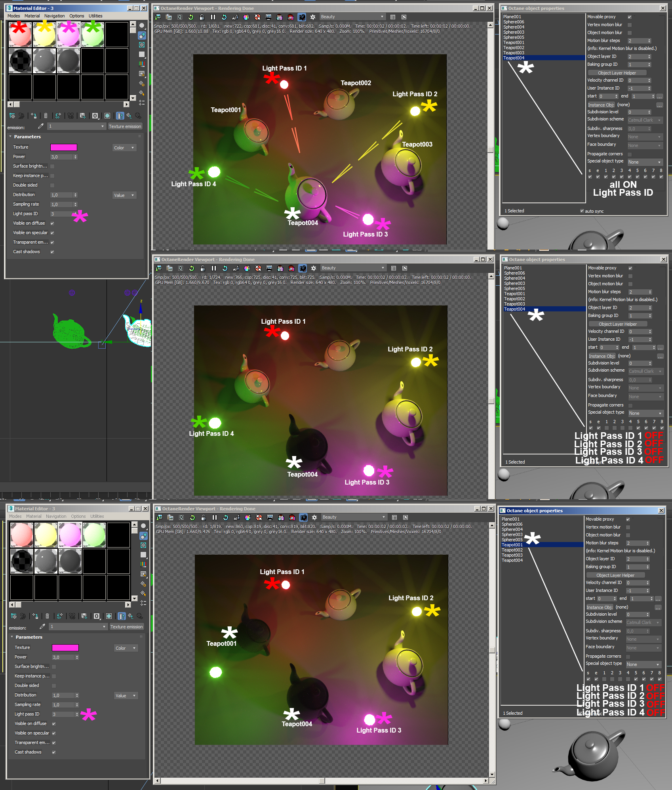Click the lock icon in top OctaneRender Viewport
The height and width of the screenshot is (790, 672).
pos(202,17)
